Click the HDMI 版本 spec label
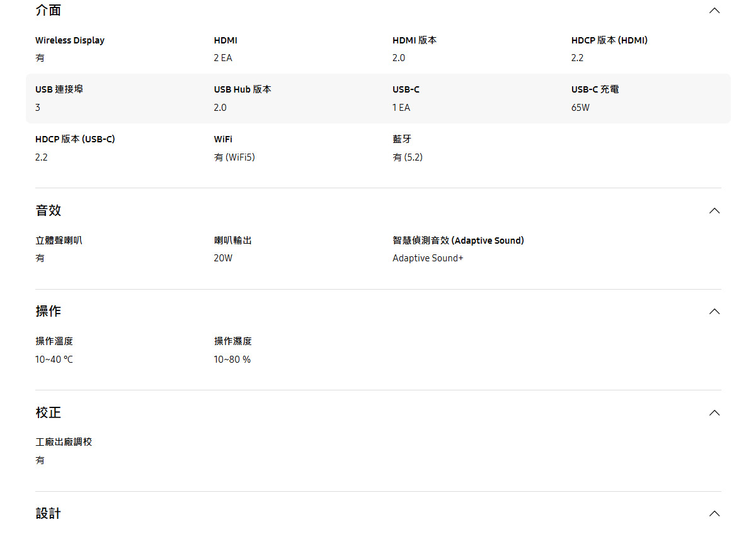756x539 pixels. coord(415,40)
